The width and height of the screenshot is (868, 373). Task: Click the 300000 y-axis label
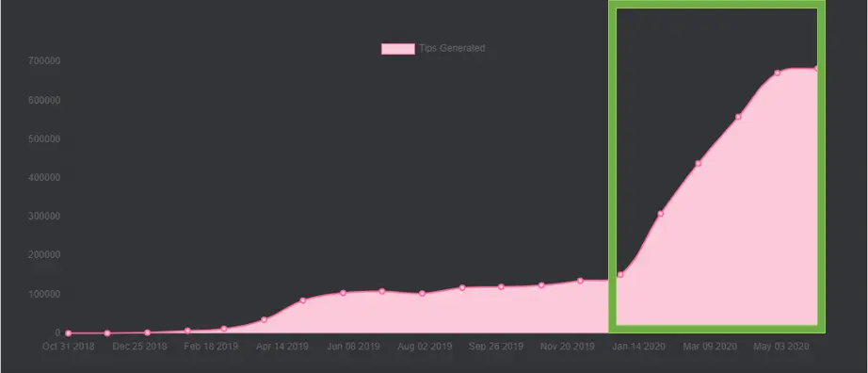43,216
